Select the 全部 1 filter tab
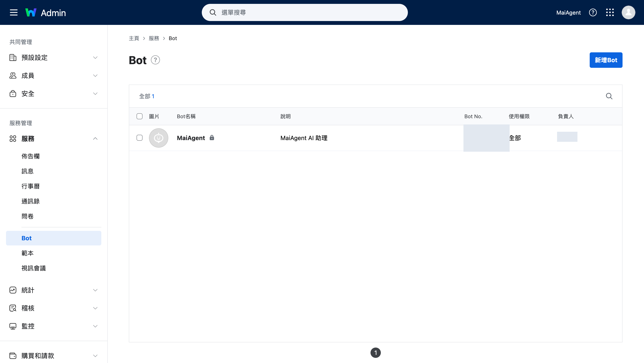Image resolution: width=644 pixels, height=363 pixels. (x=146, y=96)
